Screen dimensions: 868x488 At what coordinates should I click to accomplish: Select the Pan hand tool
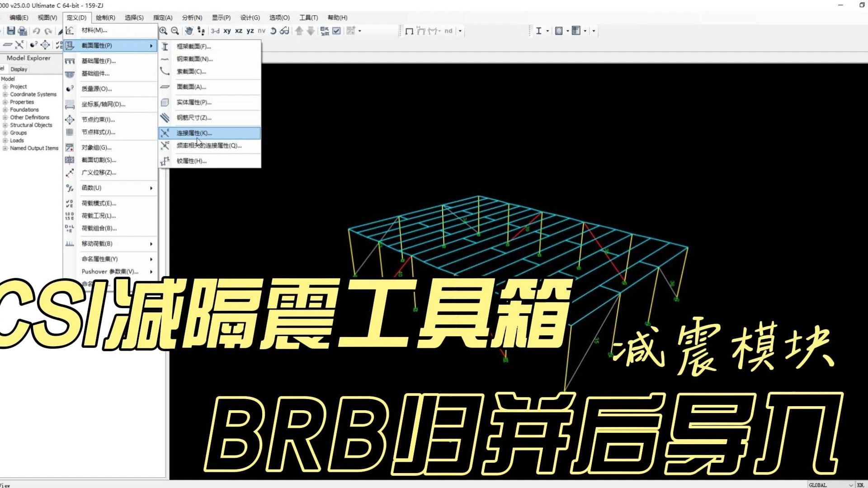tap(189, 31)
